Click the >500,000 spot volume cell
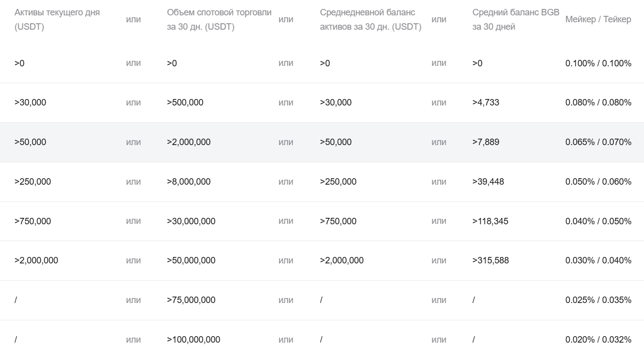This screenshot has height=353, width=644. click(x=185, y=102)
